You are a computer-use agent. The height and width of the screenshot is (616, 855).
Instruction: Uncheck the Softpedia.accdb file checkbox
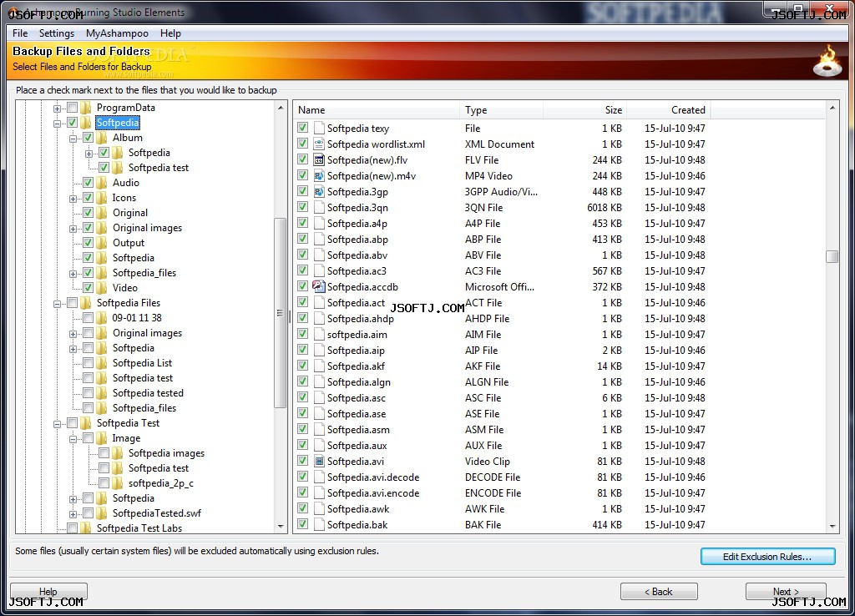[302, 286]
